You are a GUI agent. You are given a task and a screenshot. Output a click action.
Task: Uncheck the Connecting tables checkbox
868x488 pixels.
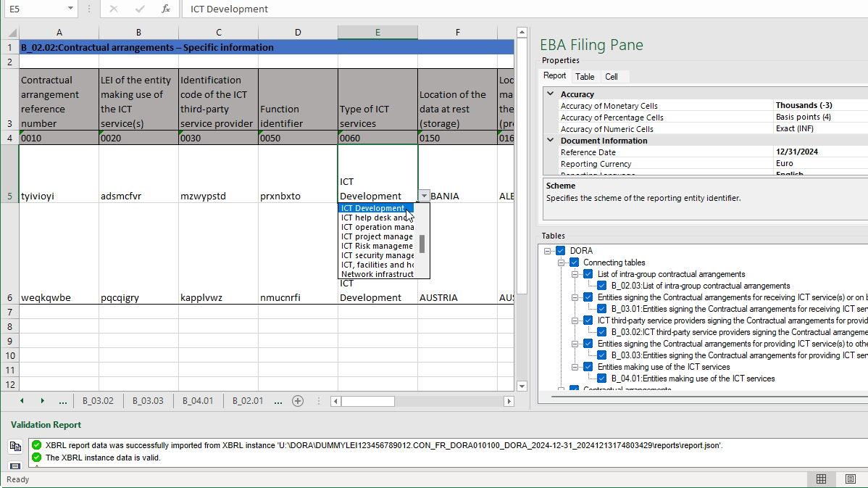point(574,262)
